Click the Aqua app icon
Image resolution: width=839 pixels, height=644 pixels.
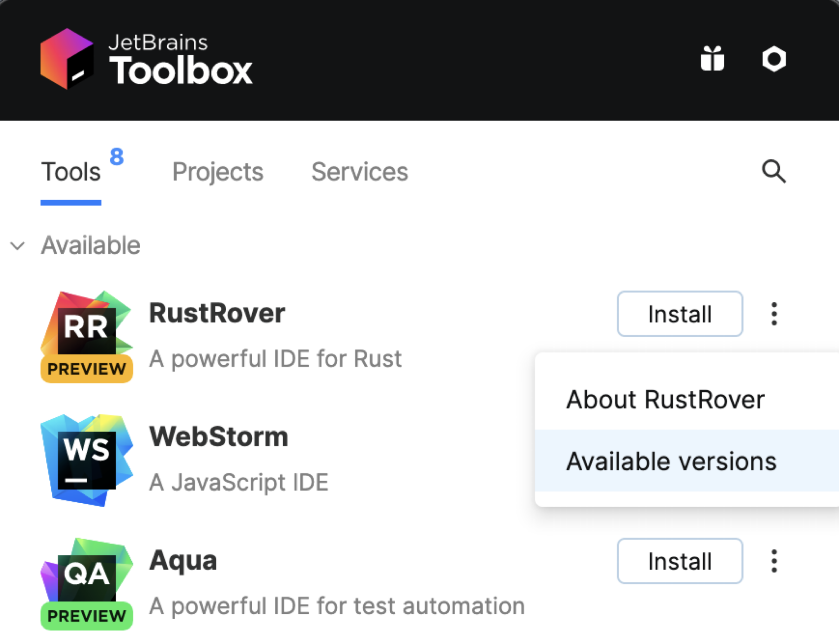pyautogui.click(x=87, y=584)
